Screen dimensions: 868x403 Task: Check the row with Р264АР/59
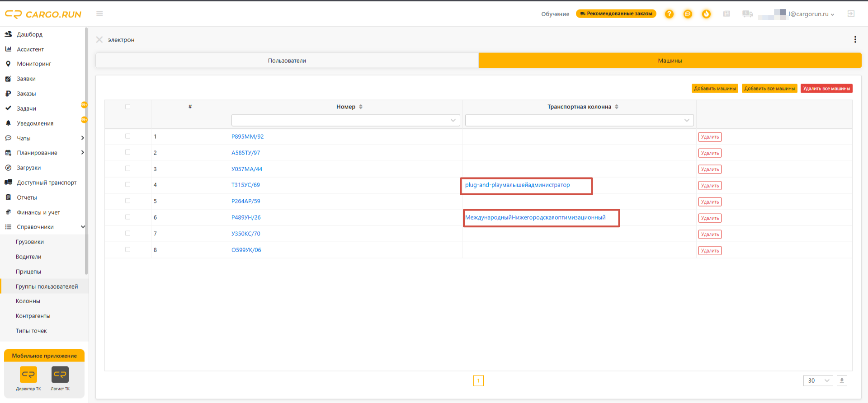(x=127, y=201)
